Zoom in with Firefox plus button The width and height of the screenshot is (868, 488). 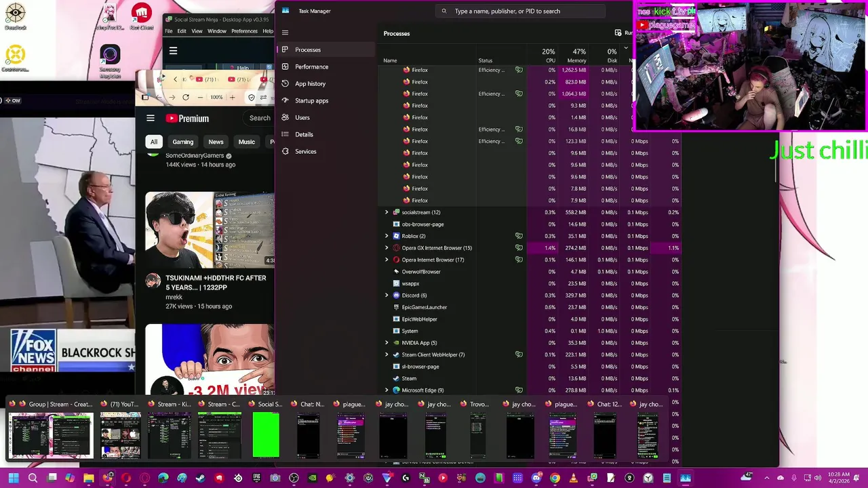(232, 97)
